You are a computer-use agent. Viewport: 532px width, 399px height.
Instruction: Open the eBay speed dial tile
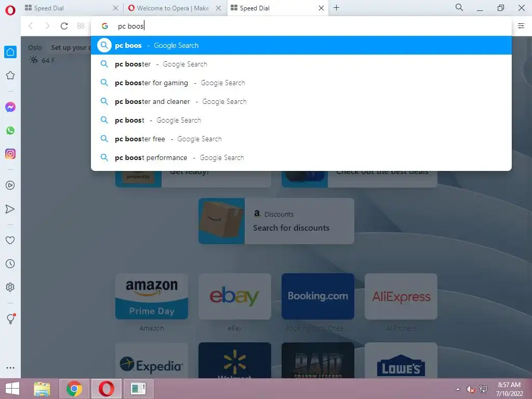[235, 296]
